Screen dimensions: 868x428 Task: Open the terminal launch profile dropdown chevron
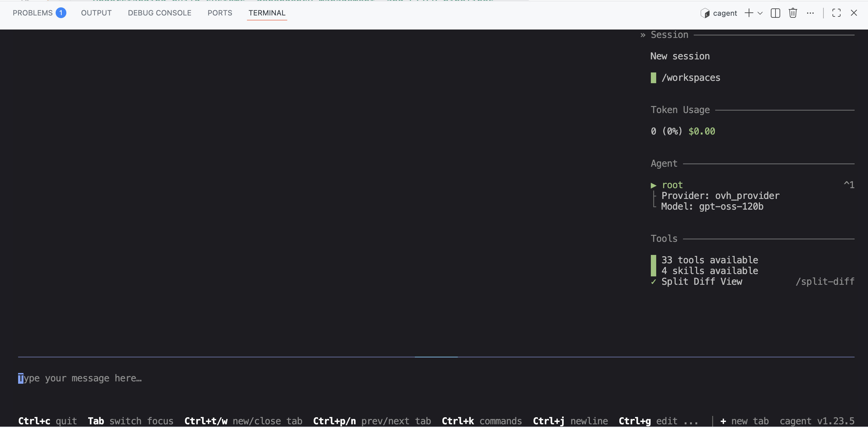pos(760,13)
